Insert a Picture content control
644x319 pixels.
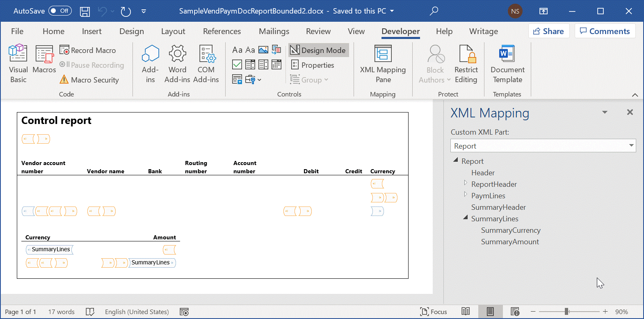263,50
